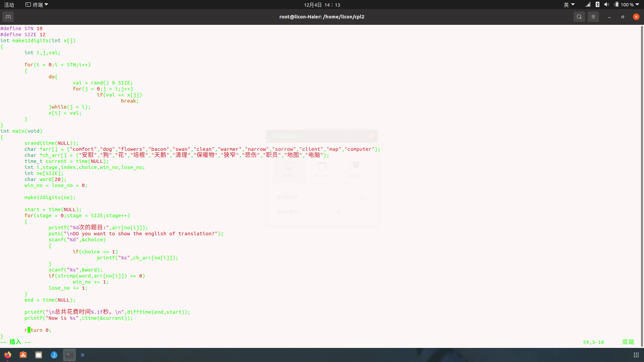Viewport: 644px width, 362px height.
Task: Click the Bluetooth status icon
Action: (x=597, y=5)
